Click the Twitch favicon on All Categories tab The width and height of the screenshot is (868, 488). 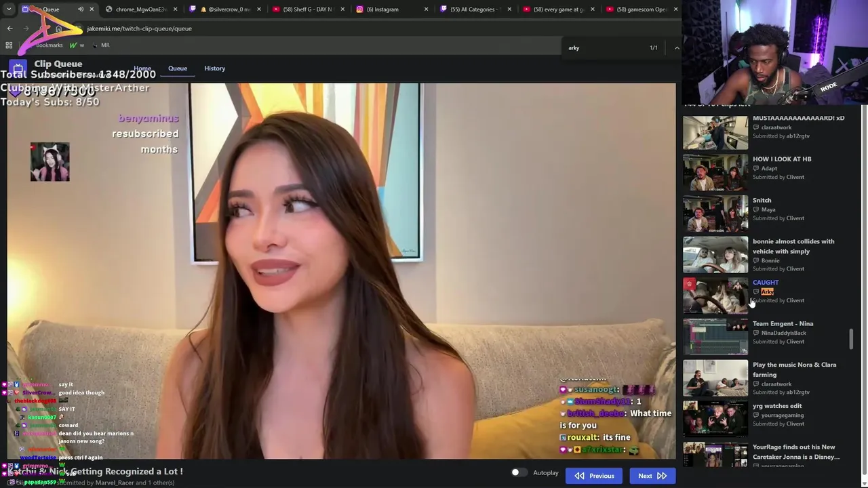point(443,9)
